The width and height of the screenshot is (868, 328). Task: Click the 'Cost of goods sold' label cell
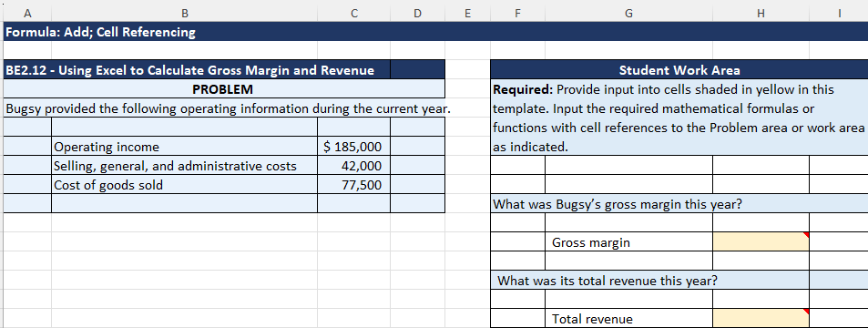pos(184,184)
